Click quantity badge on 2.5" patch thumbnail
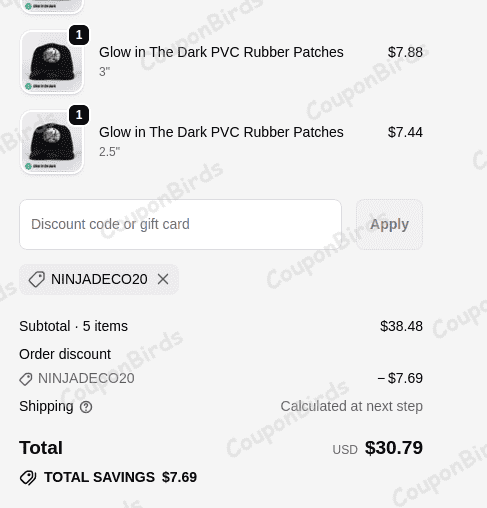The width and height of the screenshot is (487, 508). coord(79,115)
